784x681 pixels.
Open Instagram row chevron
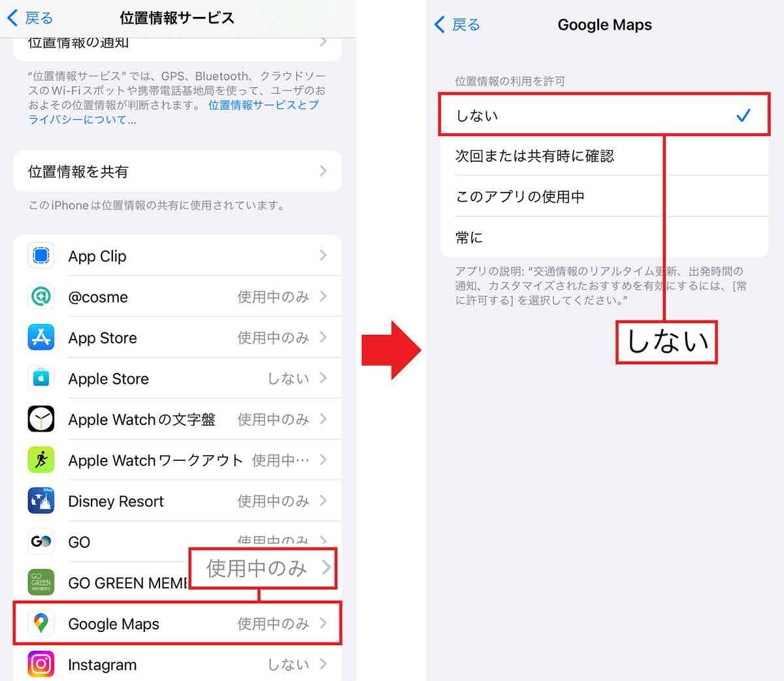[x=323, y=665]
